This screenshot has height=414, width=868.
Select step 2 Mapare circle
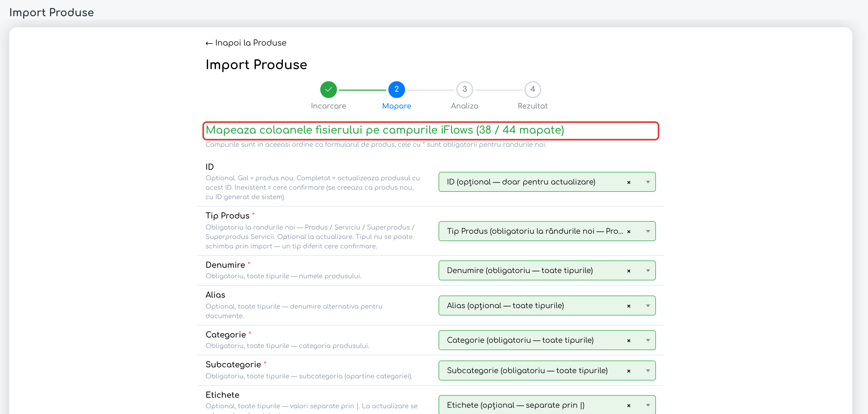tap(396, 90)
